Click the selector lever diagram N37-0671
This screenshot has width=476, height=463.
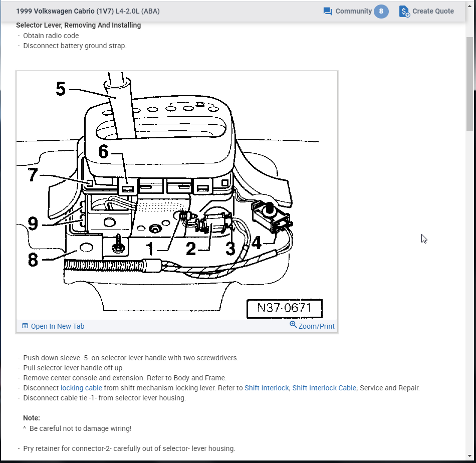click(177, 195)
